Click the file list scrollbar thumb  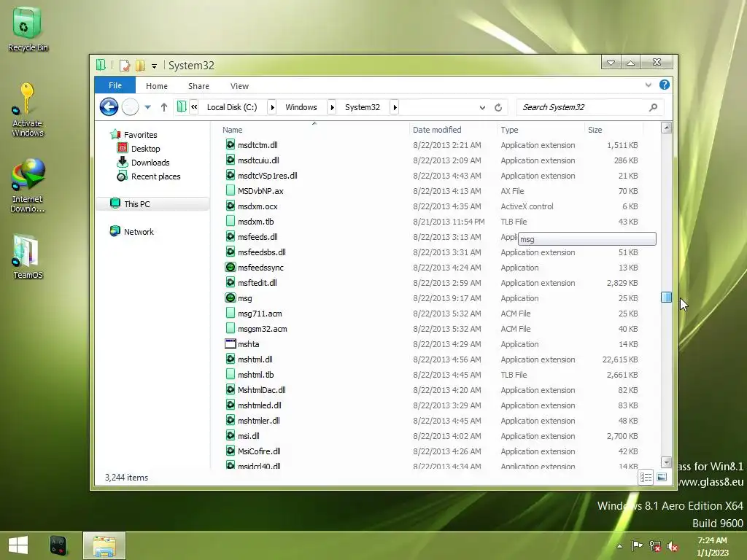[667, 297]
